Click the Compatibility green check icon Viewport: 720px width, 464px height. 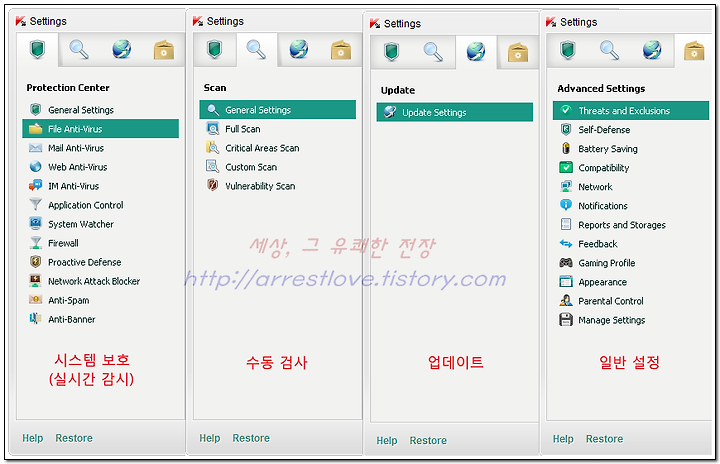566,167
